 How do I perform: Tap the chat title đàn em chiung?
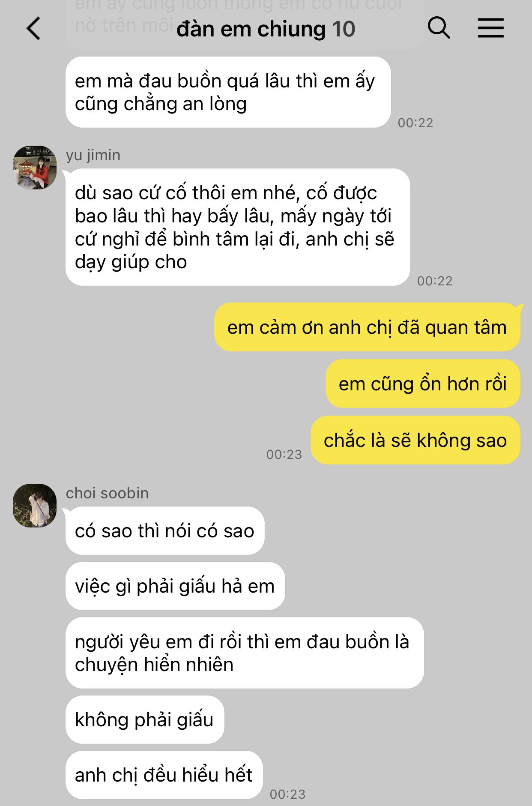click(x=251, y=29)
